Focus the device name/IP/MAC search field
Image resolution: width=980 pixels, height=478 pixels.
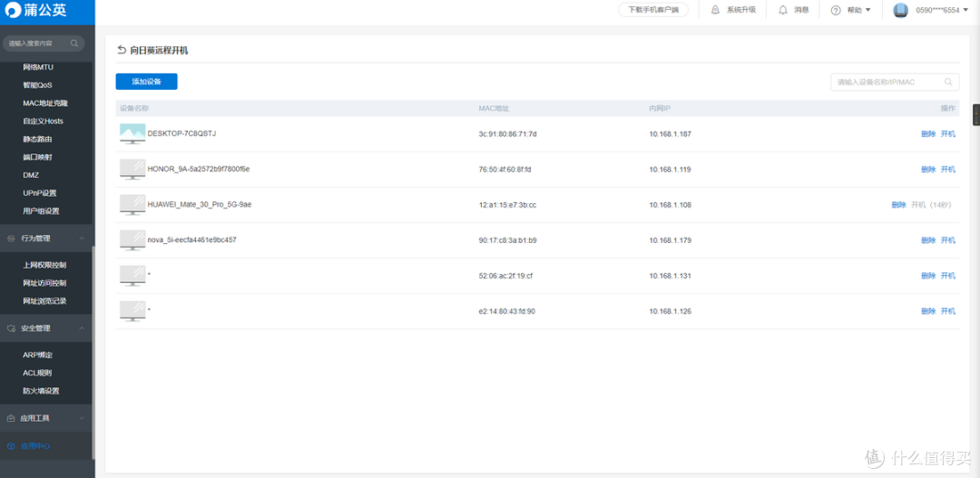(895, 82)
